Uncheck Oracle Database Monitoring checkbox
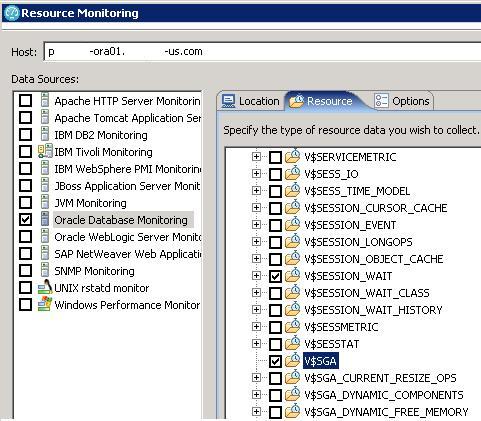The height and width of the screenshot is (421, 481). click(26, 220)
